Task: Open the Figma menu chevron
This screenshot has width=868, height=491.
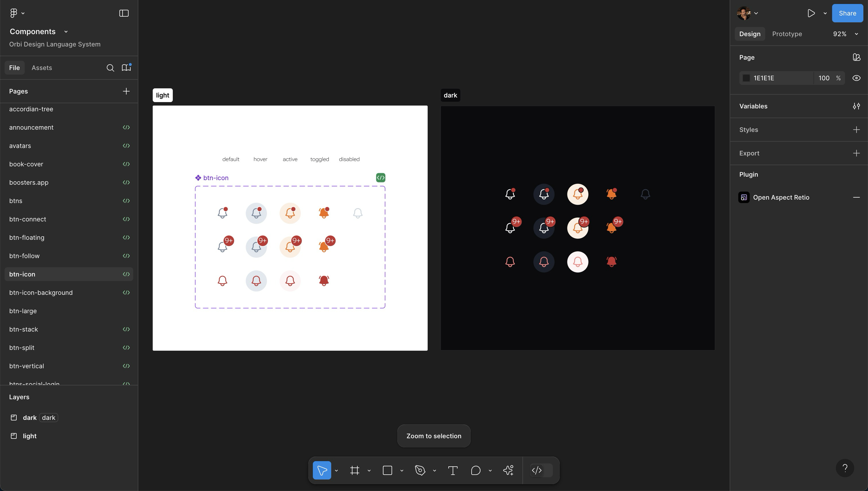Action: 23,13
